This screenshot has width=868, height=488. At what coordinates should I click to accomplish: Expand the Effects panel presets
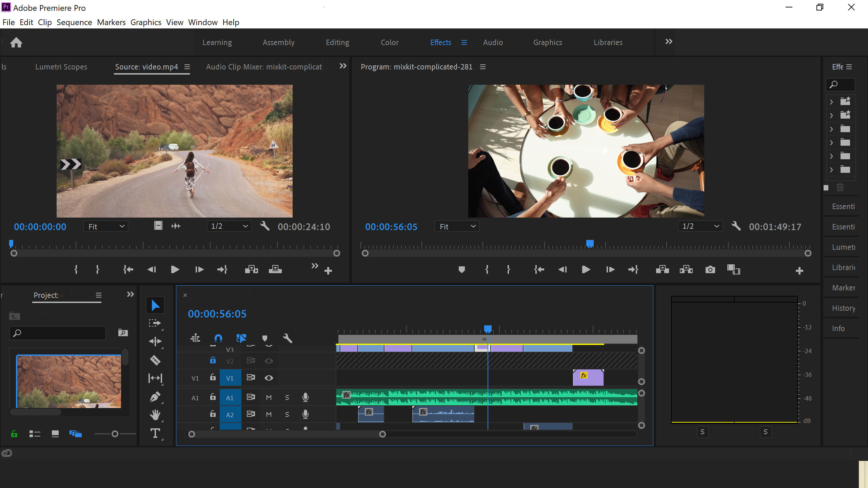830,101
